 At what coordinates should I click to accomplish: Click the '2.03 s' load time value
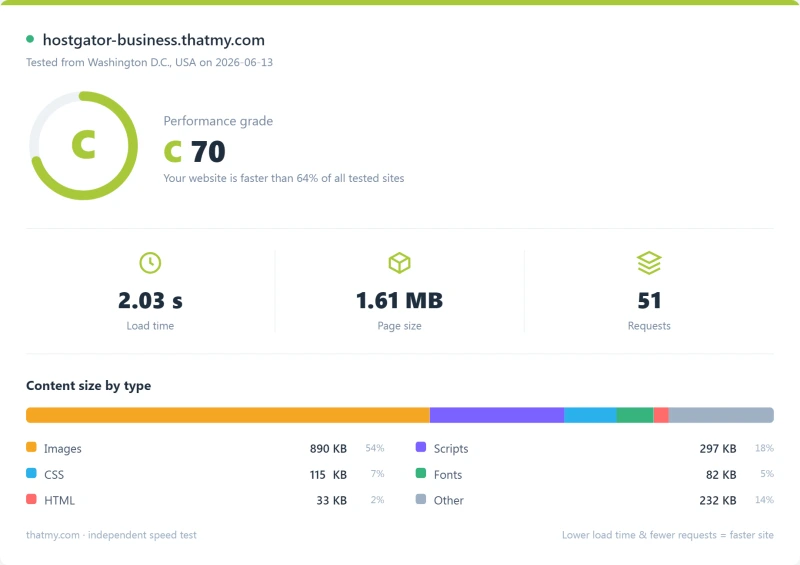150,300
